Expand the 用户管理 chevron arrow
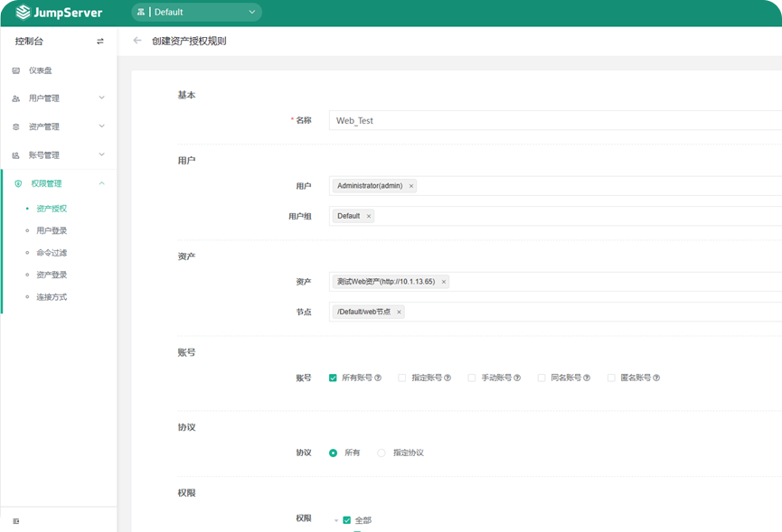Viewport: 782px width, 532px height. (x=102, y=98)
